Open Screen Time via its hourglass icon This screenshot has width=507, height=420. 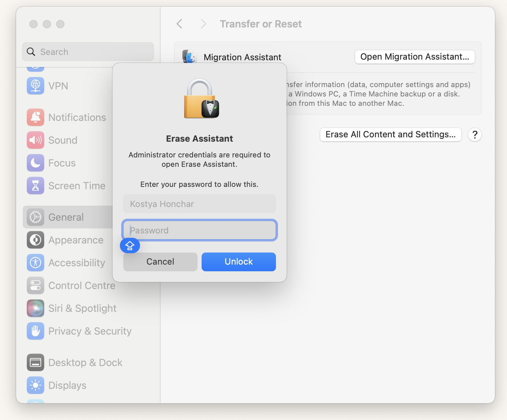coord(35,186)
